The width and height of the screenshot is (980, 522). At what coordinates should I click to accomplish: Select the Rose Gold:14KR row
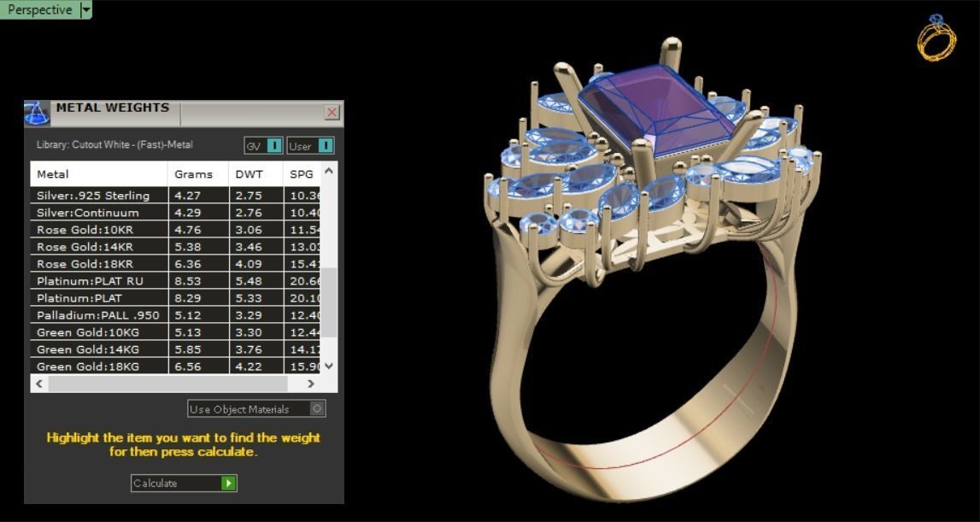pyautogui.click(x=176, y=247)
